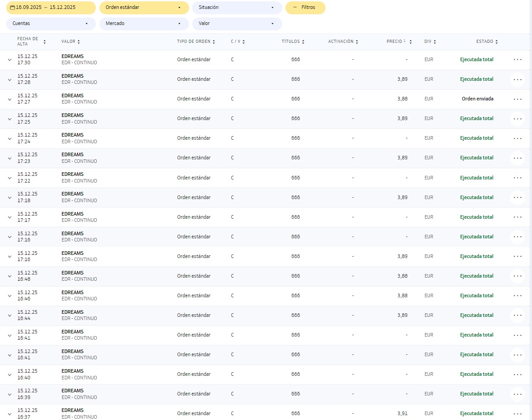
Task: Expand the 17:30 order row
Action: point(9,60)
